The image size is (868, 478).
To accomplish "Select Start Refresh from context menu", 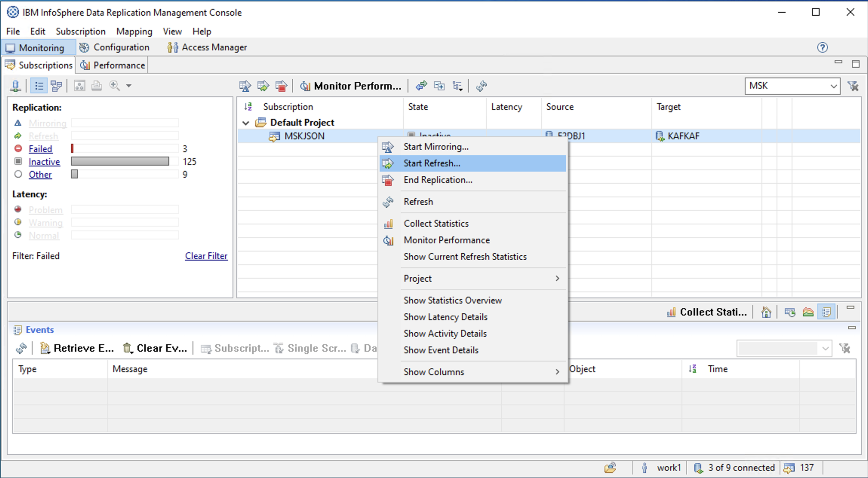I will (432, 163).
